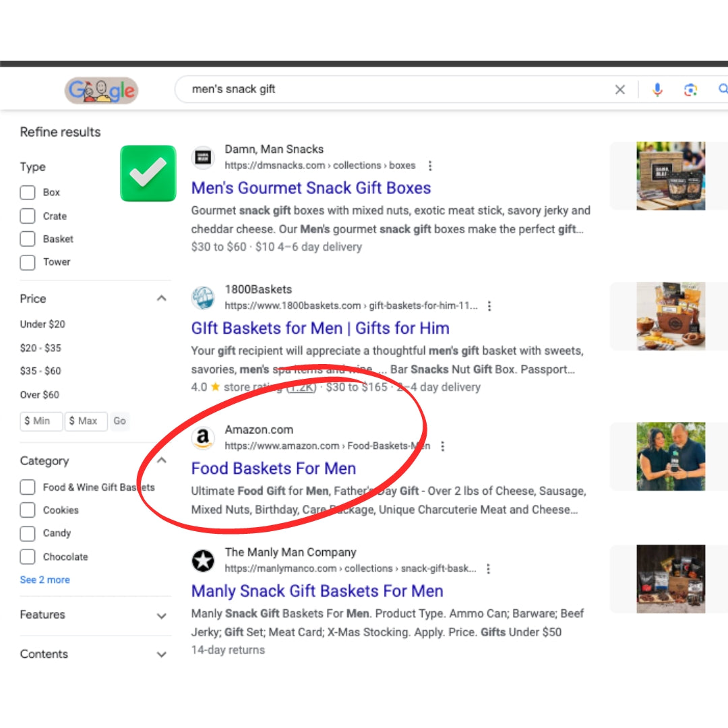Open Google Lens image search icon

(690, 90)
